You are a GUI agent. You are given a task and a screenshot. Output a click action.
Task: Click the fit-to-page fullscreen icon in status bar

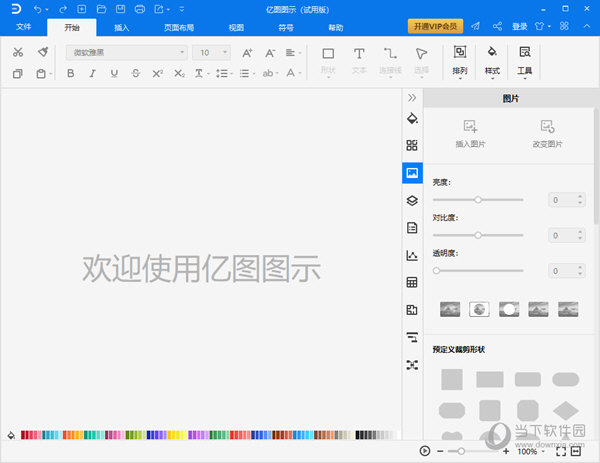point(561,452)
